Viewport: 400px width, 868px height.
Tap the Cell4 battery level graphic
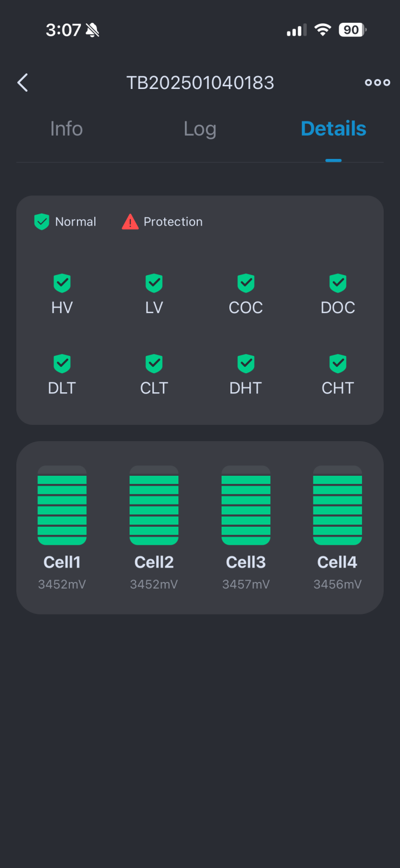338,506
